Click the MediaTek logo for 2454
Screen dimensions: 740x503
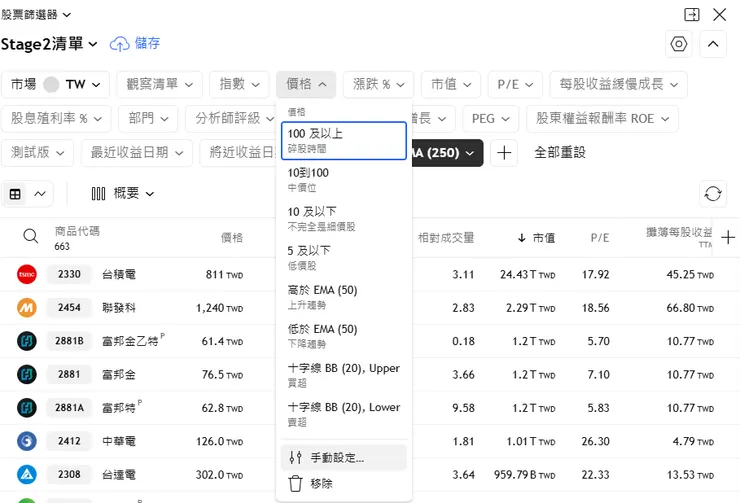(x=27, y=308)
